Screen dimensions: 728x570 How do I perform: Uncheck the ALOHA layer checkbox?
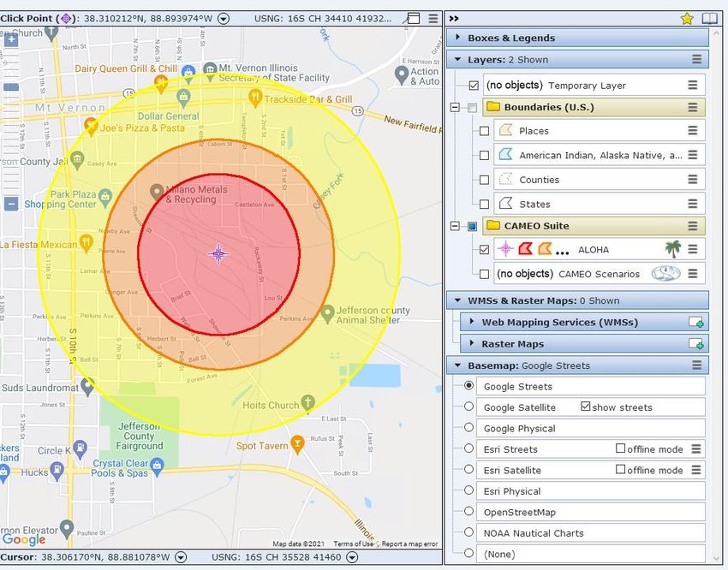(484, 250)
